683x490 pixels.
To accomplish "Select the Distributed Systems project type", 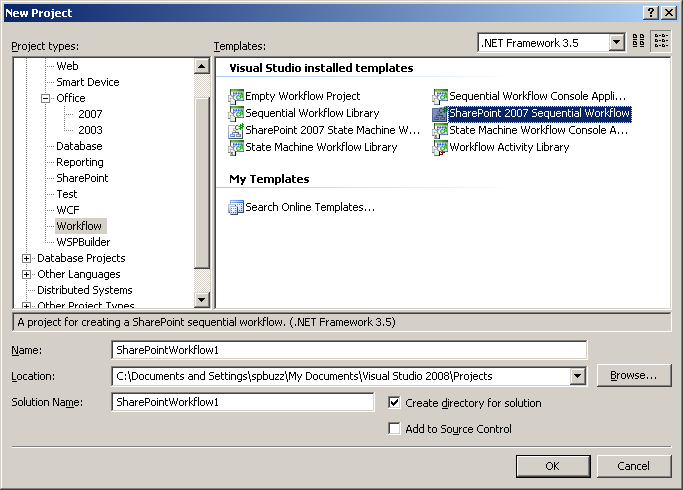I will [85, 290].
